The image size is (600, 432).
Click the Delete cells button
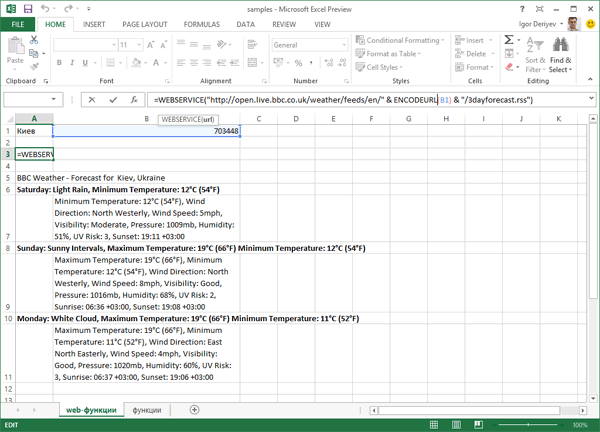(471, 54)
